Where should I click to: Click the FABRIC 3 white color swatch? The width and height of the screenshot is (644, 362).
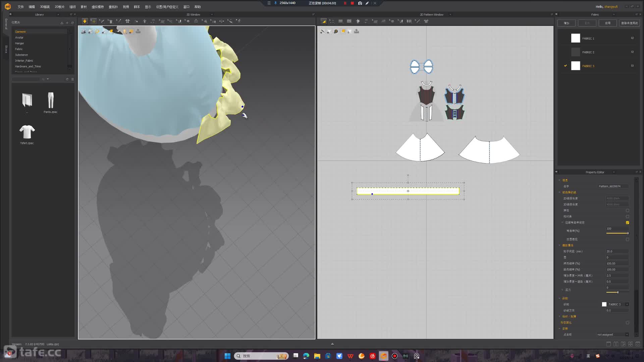pos(576,66)
